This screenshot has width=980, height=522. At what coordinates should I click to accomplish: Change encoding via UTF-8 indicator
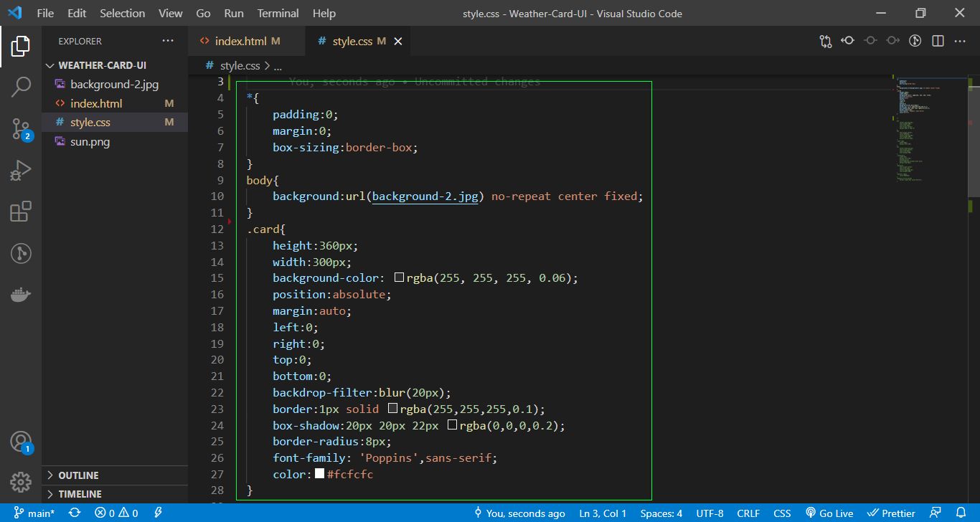point(710,513)
